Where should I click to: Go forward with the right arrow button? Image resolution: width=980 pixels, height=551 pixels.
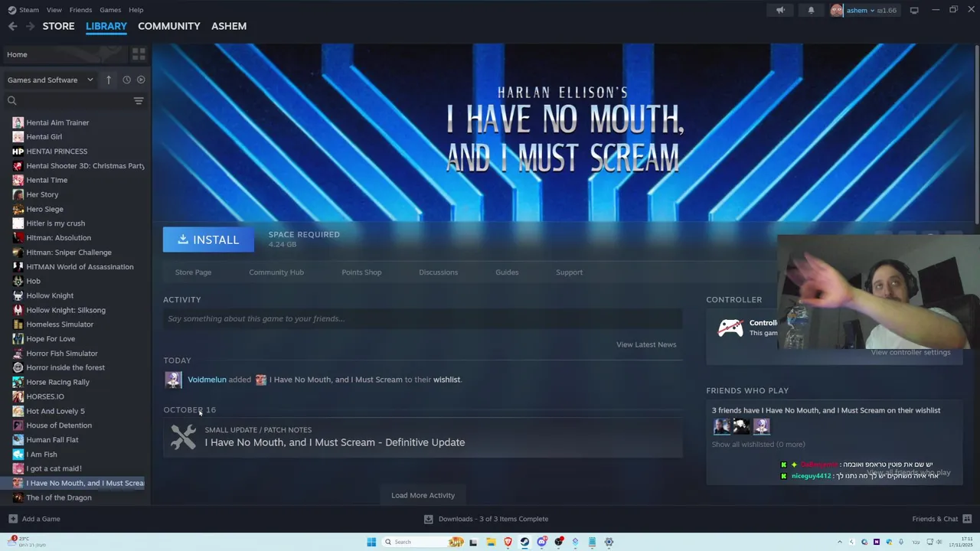[x=30, y=26]
